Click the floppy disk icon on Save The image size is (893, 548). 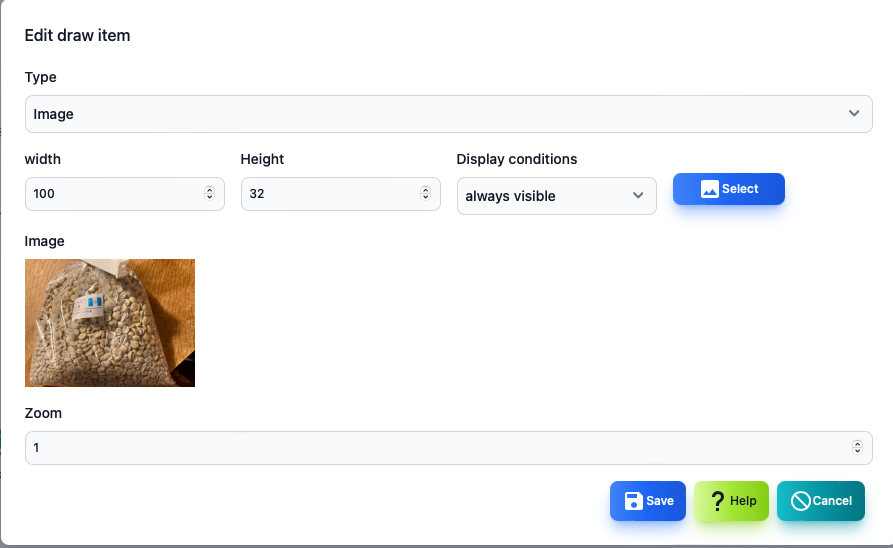coord(633,501)
